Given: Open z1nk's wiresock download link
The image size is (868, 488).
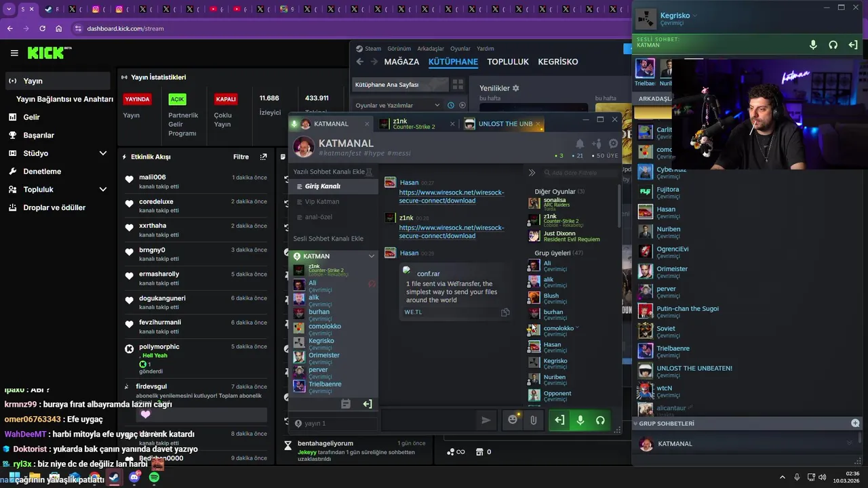Looking at the screenshot, I should [x=452, y=232].
